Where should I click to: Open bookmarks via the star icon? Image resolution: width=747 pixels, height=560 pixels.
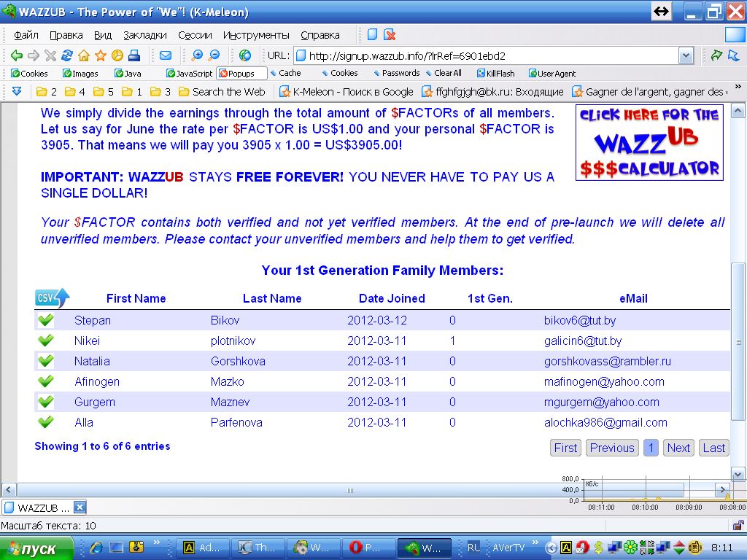(x=101, y=55)
